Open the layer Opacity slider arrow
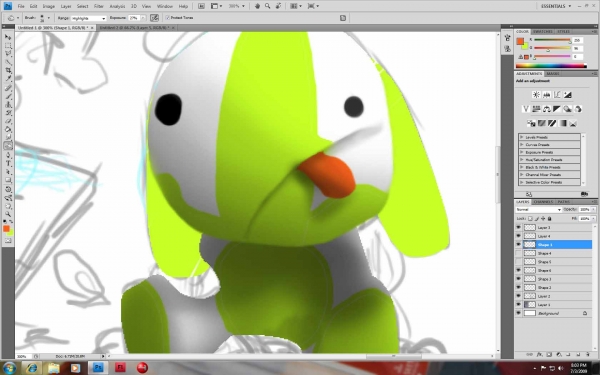 tap(593, 210)
